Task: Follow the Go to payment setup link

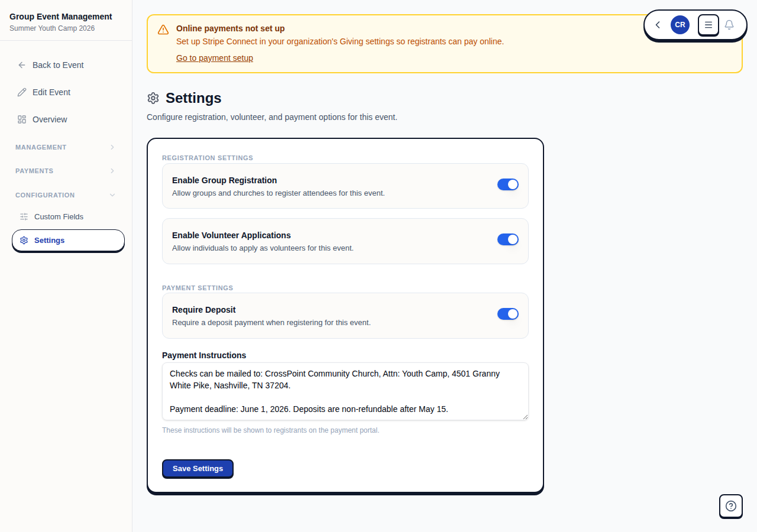Action: point(214,58)
